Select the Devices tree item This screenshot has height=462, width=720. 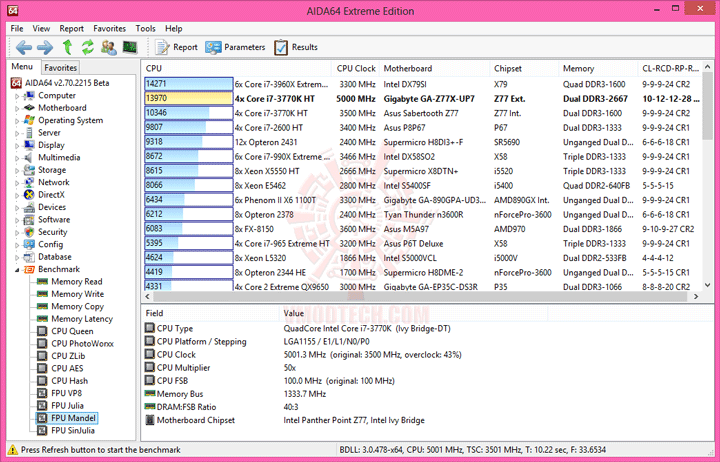click(x=45, y=207)
